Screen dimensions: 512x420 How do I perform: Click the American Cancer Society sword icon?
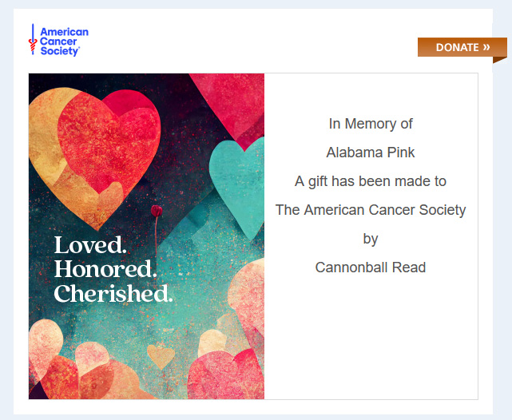click(33, 39)
